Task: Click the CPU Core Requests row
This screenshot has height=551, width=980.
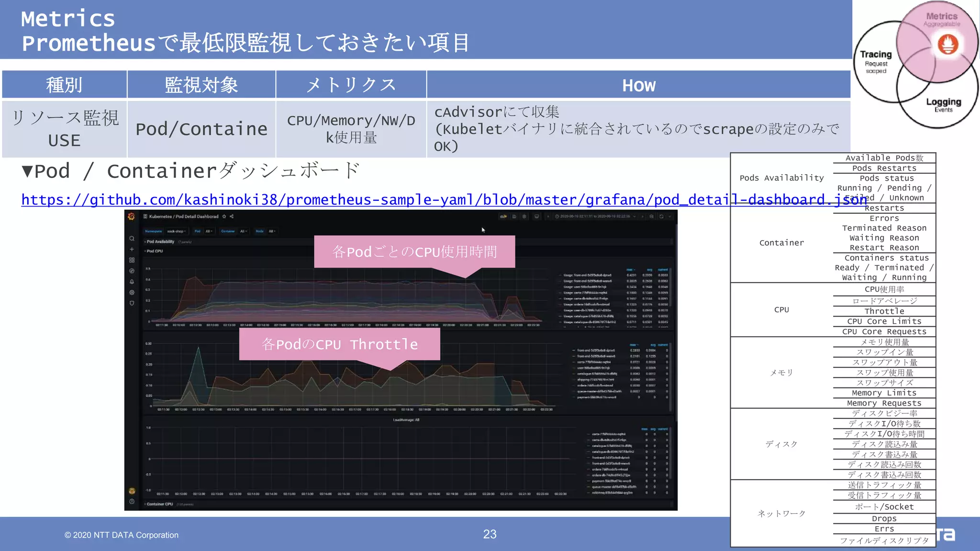Action: coord(884,331)
